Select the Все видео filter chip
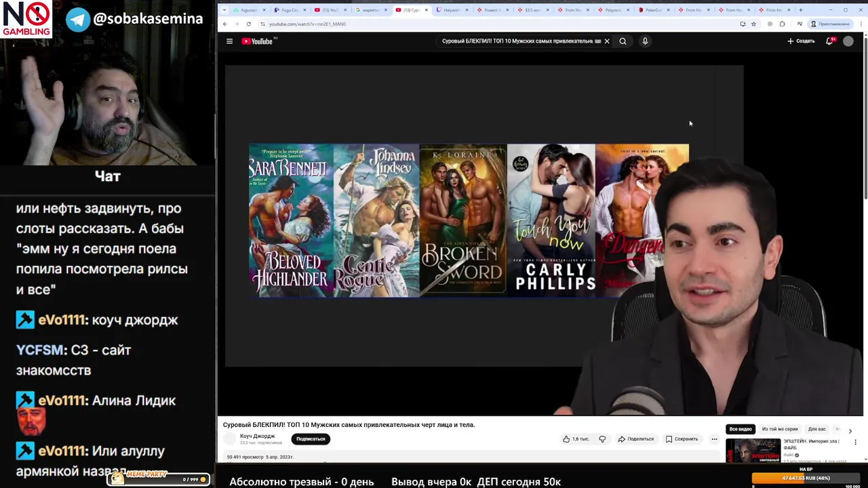 click(x=741, y=429)
